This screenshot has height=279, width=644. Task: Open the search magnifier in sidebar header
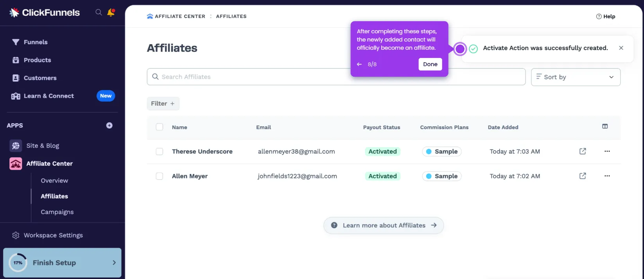99,13
